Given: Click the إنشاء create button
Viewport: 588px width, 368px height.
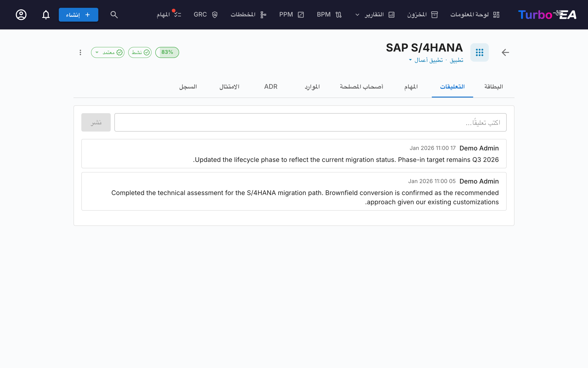Looking at the screenshot, I should coord(79,14).
